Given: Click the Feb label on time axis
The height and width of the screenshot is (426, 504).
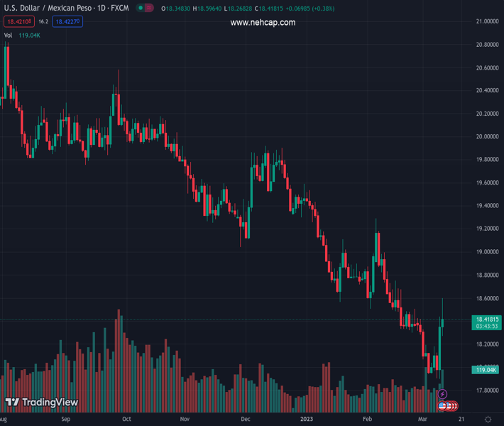Looking at the screenshot, I should pos(367,420).
